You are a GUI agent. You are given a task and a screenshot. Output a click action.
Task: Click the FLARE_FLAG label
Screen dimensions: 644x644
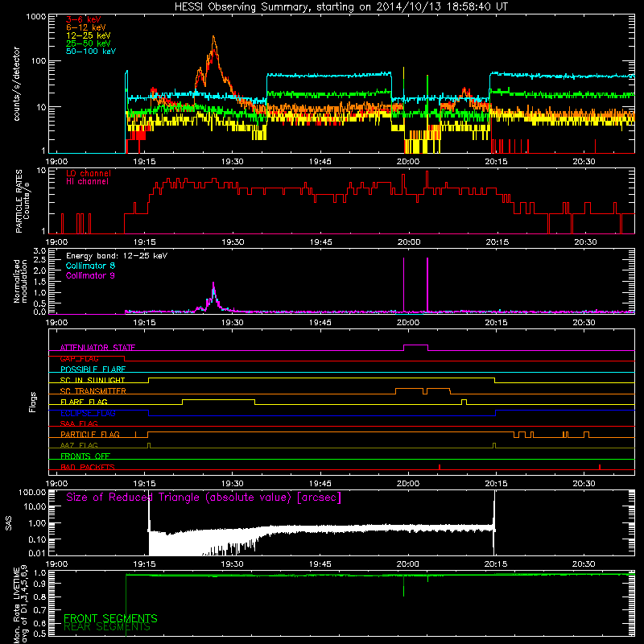point(84,402)
